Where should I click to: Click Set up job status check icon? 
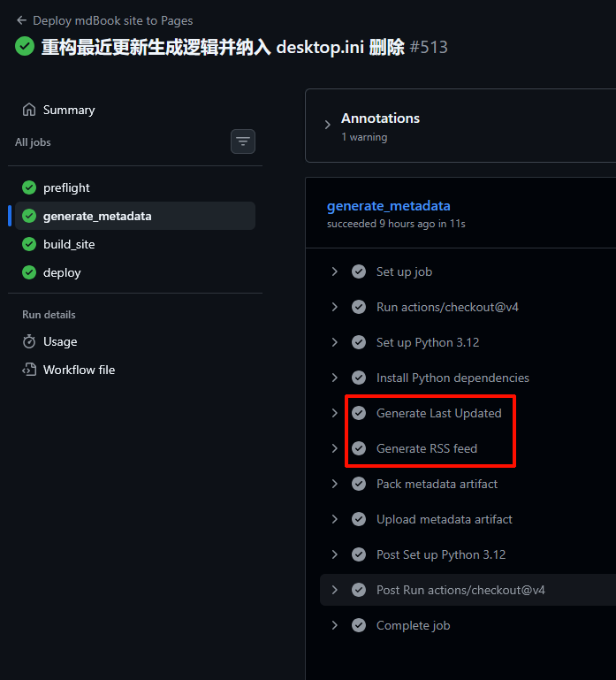point(359,271)
